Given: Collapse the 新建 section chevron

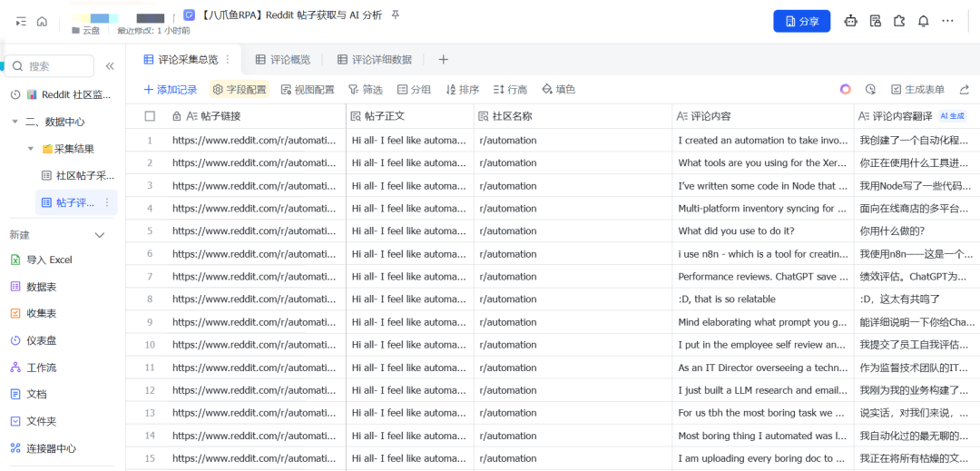Looking at the screenshot, I should click(x=100, y=235).
